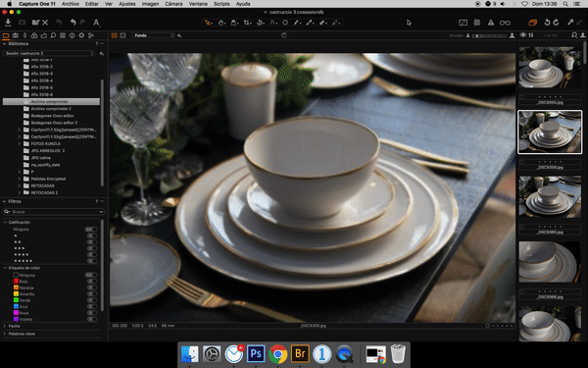This screenshot has width=588, height=368.
Task: Expand the FOTOS KUNZLE folder
Action: pos(20,144)
